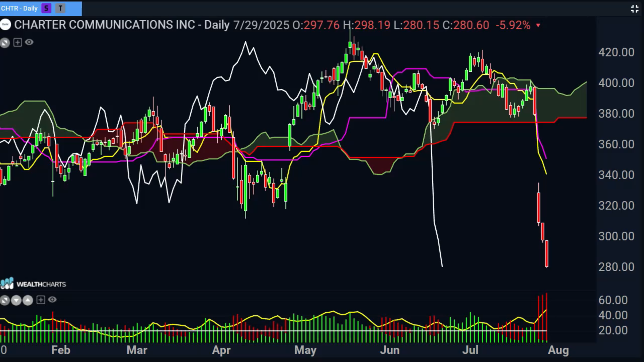This screenshot has width=644, height=362.
Task: Click the tallest red volume bar
Action: [547, 317]
